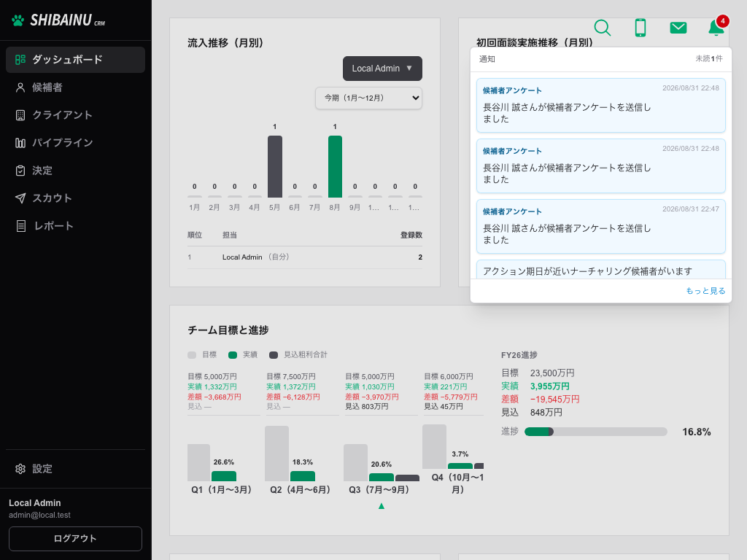Click the Q1 green 26.6% actual bar
Image resolution: width=747 pixels, height=560 pixels.
pyautogui.click(x=224, y=476)
